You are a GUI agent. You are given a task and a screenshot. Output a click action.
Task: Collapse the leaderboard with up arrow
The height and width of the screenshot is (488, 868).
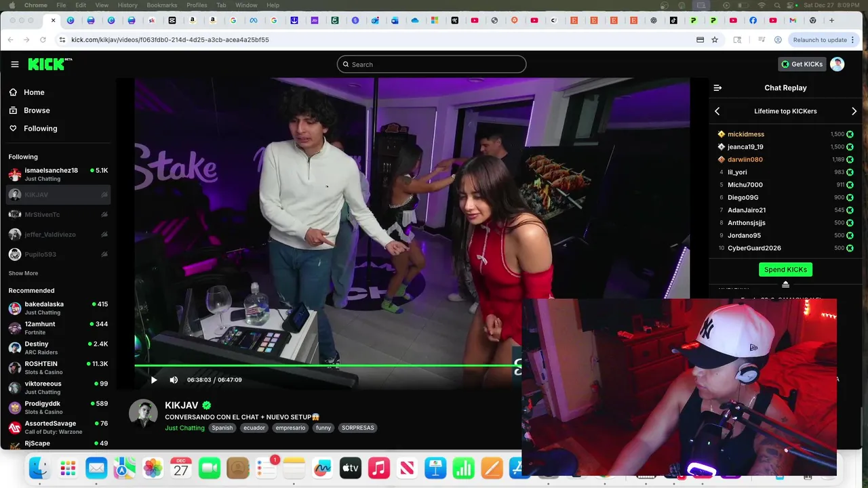[x=785, y=285]
